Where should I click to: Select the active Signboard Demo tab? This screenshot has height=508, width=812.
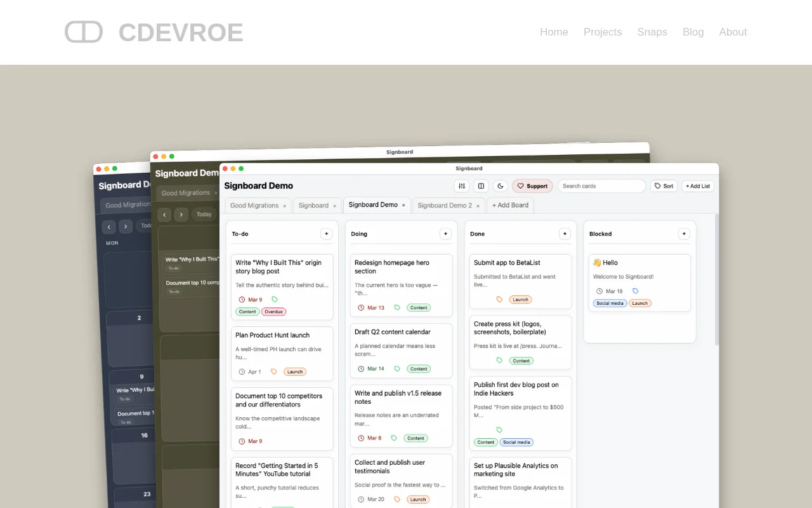373,205
